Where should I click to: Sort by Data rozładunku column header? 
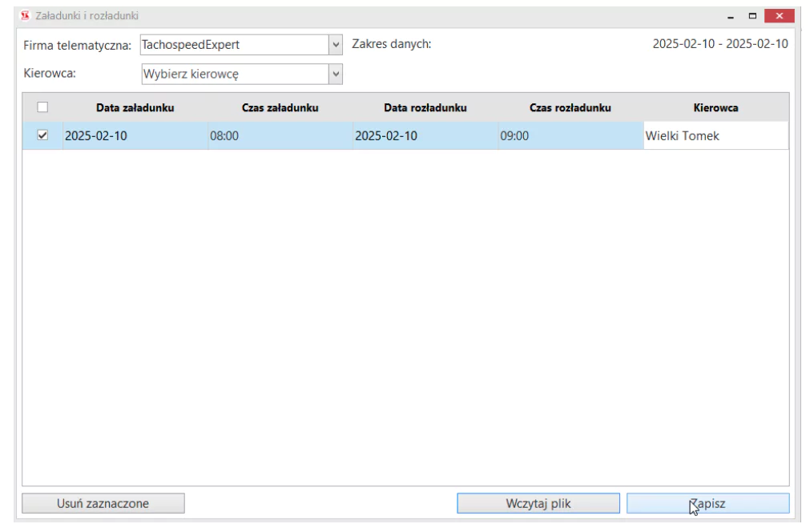tap(425, 107)
